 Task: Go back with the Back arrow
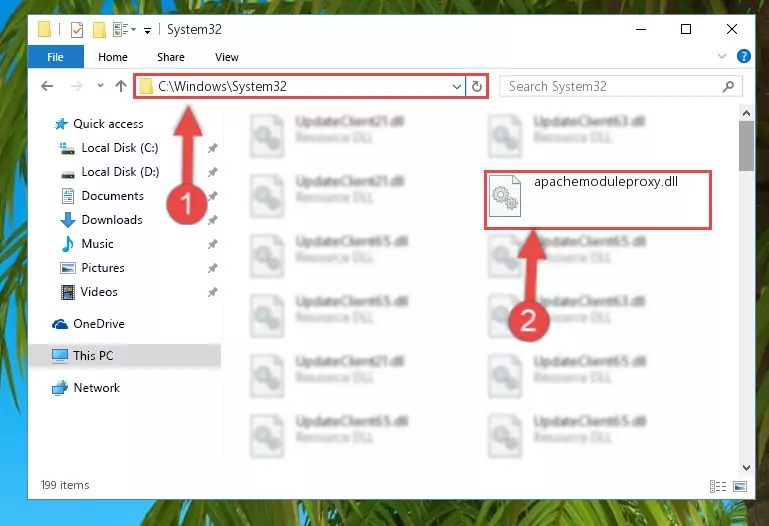click(x=47, y=86)
